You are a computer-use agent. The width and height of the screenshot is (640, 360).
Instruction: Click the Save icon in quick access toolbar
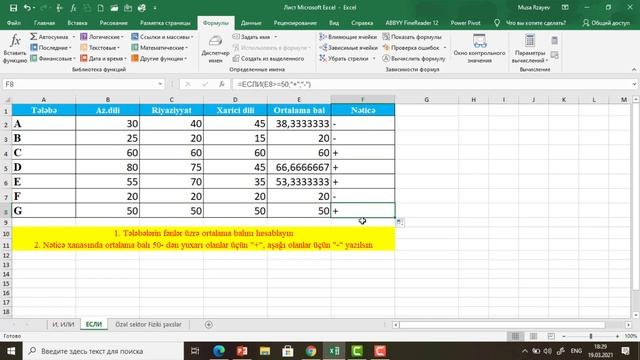(x=13, y=8)
